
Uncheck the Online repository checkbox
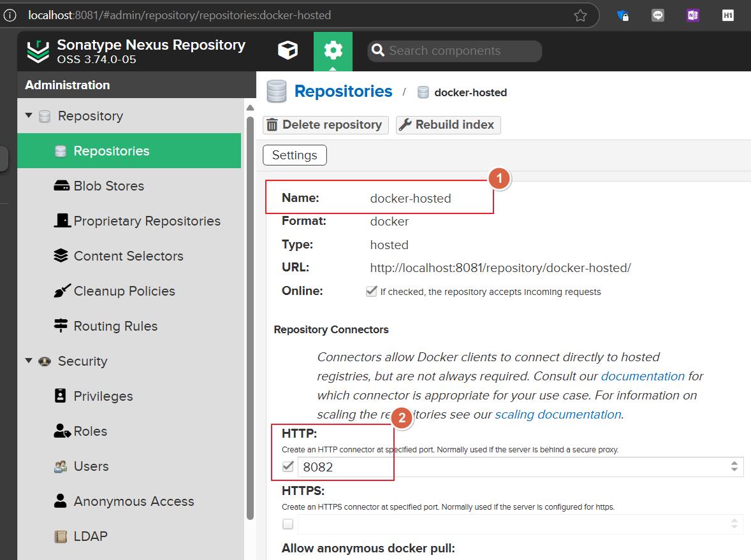pos(372,291)
